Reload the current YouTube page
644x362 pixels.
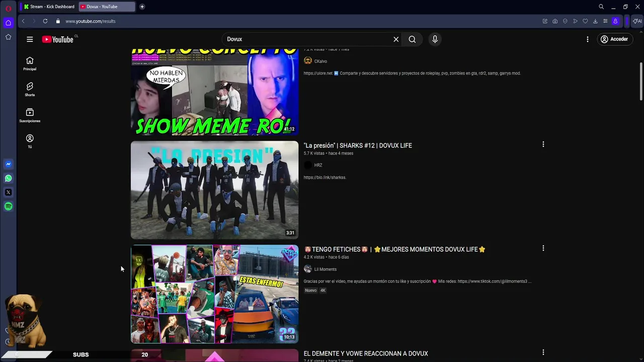(45, 21)
